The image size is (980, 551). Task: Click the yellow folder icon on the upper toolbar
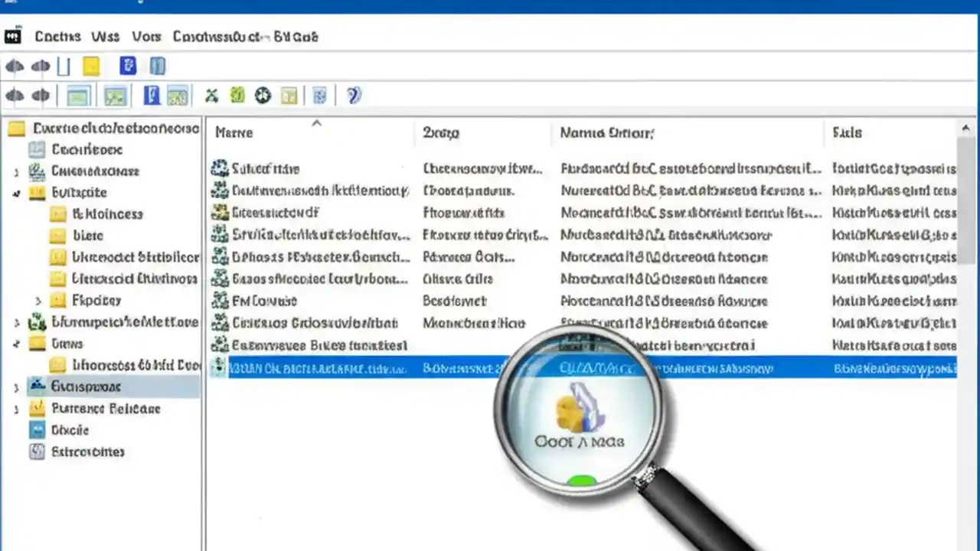click(x=91, y=66)
